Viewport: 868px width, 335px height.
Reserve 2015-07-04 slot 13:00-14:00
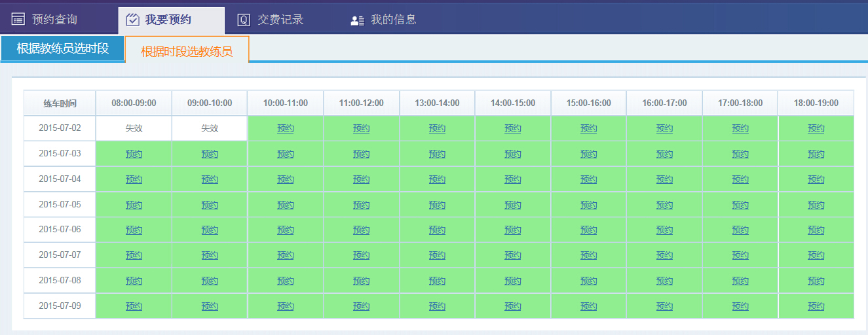[x=437, y=179]
